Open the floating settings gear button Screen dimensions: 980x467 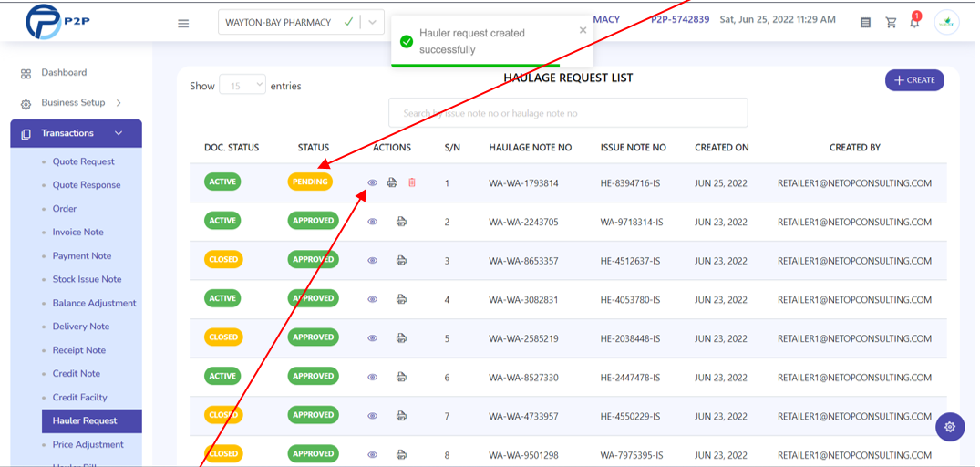pos(950,427)
